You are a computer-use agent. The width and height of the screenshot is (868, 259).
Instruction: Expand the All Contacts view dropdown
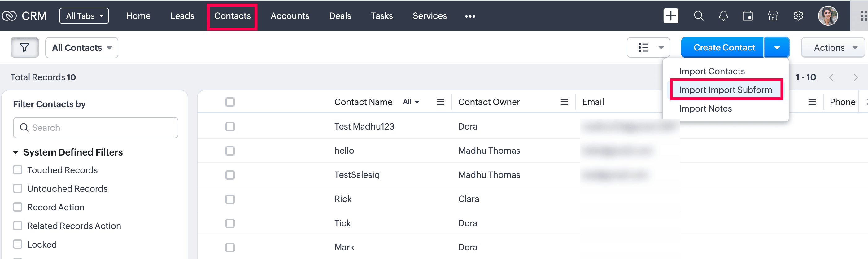[81, 47]
